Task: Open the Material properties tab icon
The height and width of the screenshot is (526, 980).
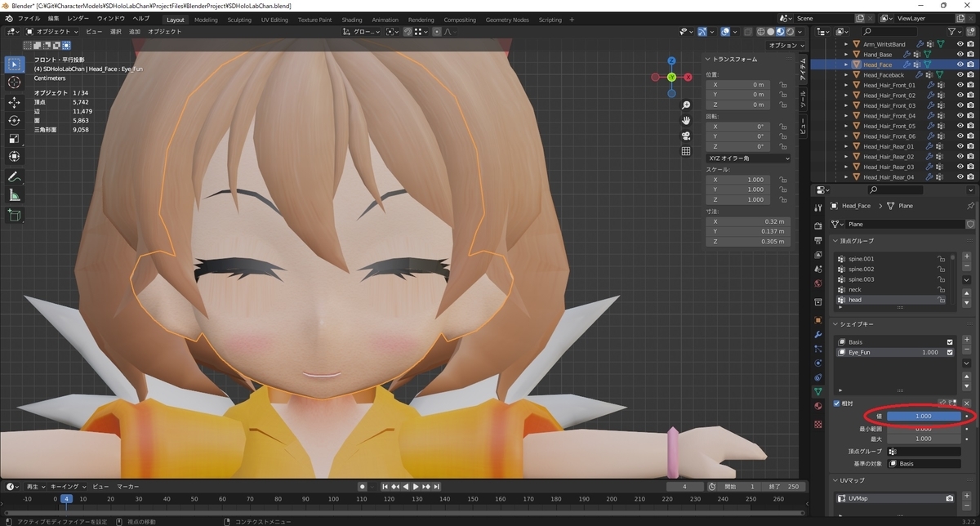Action: pos(818,406)
